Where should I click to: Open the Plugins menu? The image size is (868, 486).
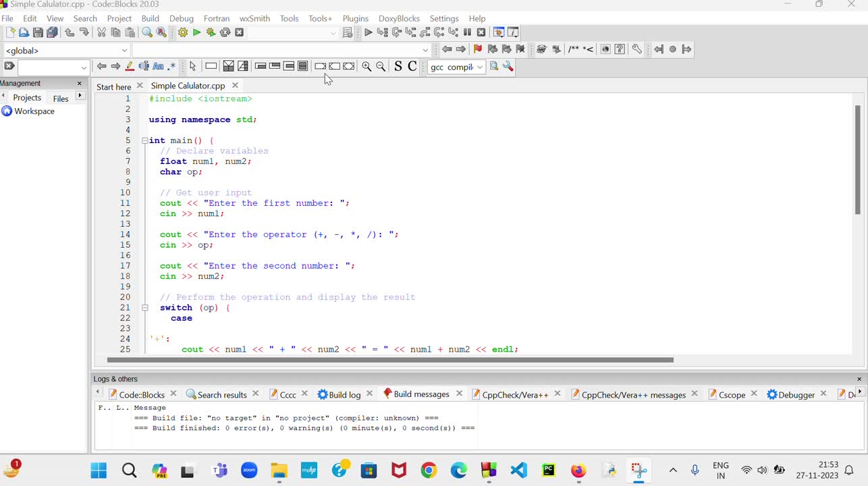point(355,18)
